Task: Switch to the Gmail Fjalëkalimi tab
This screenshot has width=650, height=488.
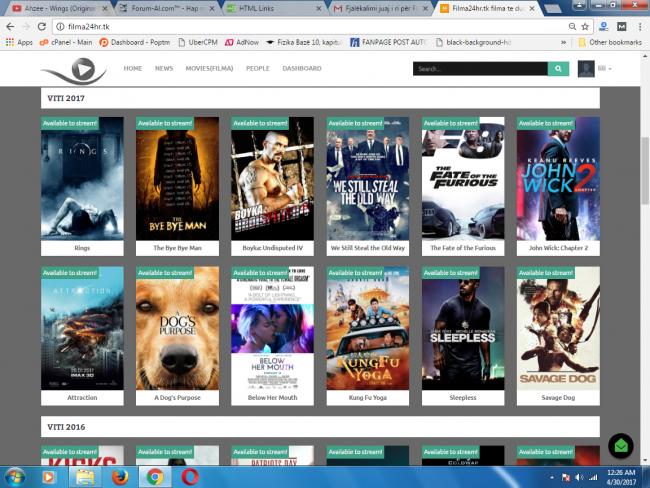Action: 379,8
